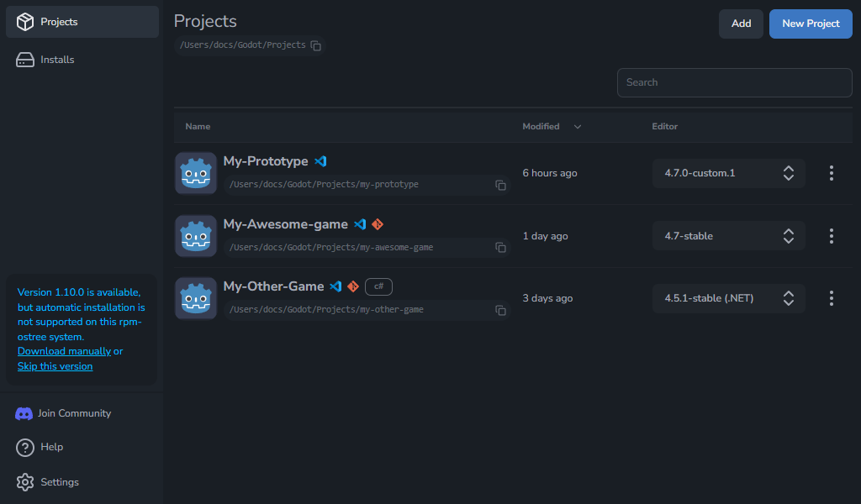Open the more options menu for My-Other-Game
This screenshot has width=861, height=504.
(x=832, y=298)
